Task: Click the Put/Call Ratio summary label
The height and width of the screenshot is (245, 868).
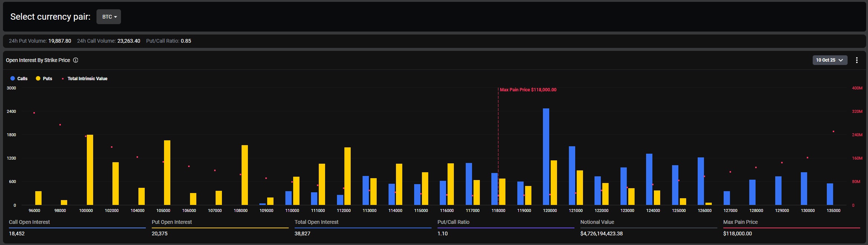Action: [453, 222]
